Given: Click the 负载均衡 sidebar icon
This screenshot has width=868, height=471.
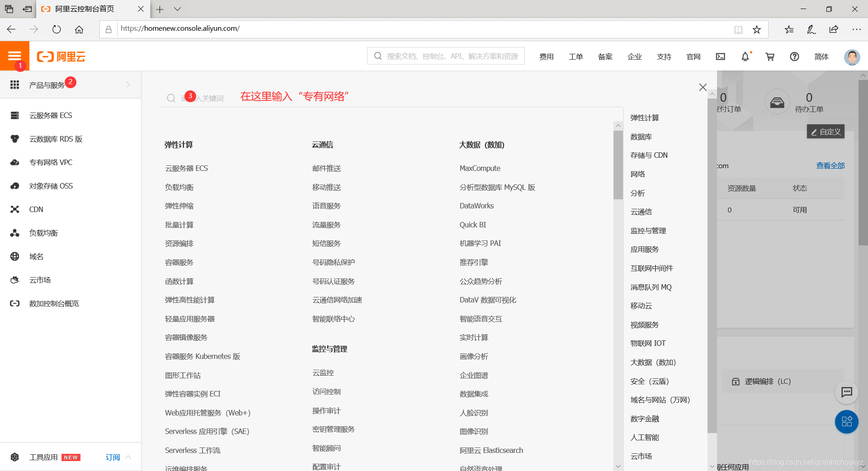Looking at the screenshot, I should 14,233.
